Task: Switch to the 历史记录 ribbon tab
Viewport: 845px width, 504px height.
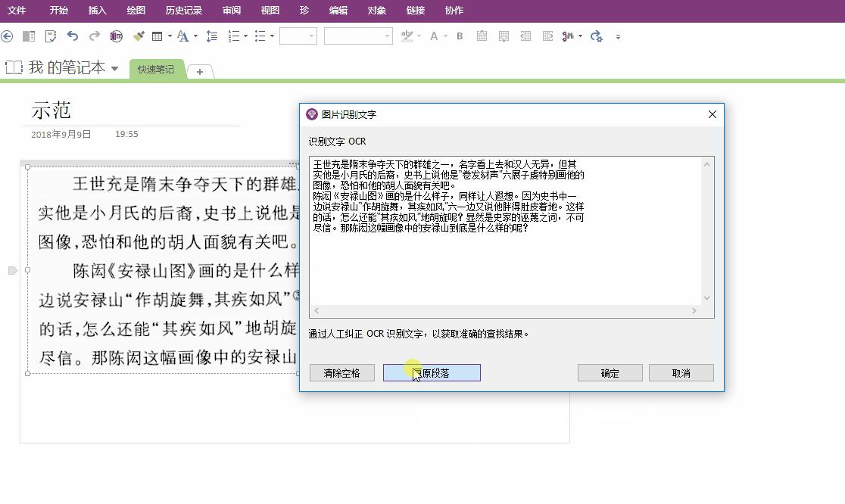Action: pos(184,11)
